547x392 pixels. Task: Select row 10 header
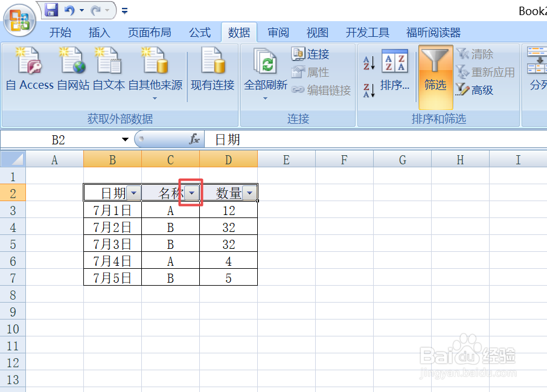(x=13, y=329)
